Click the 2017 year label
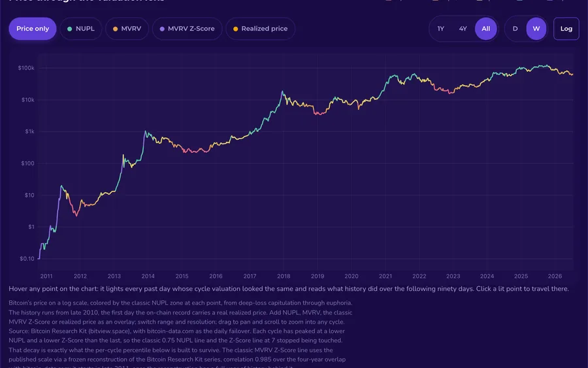This screenshot has width=588, height=368. click(x=250, y=276)
